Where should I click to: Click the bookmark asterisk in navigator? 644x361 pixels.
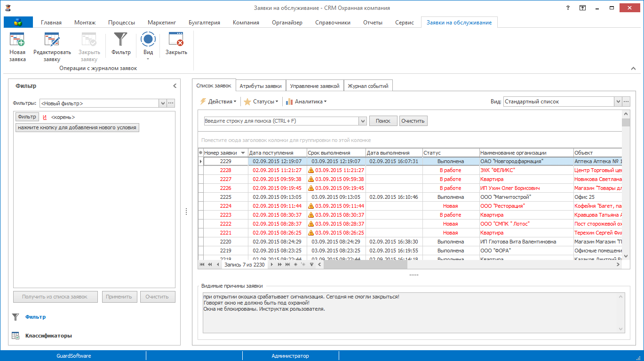point(295,265)
